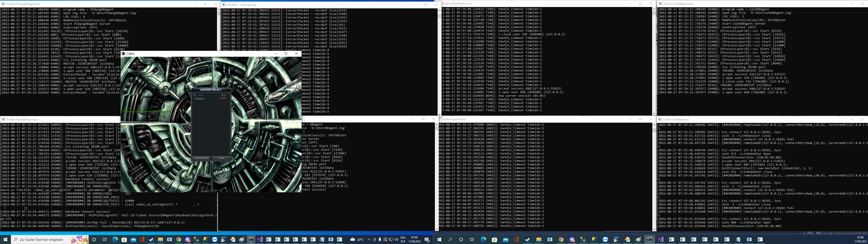Open Mail app on left taskbar
Viewport: 868px width, 244px height.
coord(133,240)
